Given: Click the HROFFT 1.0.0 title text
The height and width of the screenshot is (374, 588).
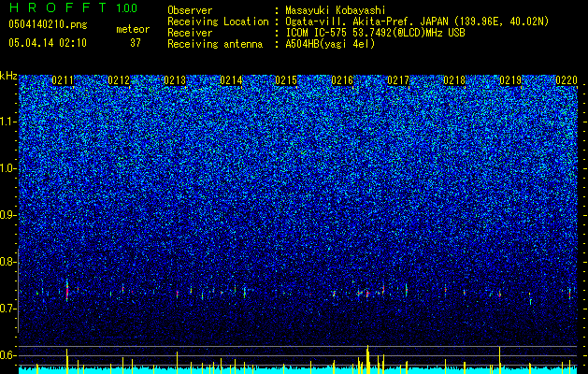Looking at the screenshot, I should [x=73, y=7].
